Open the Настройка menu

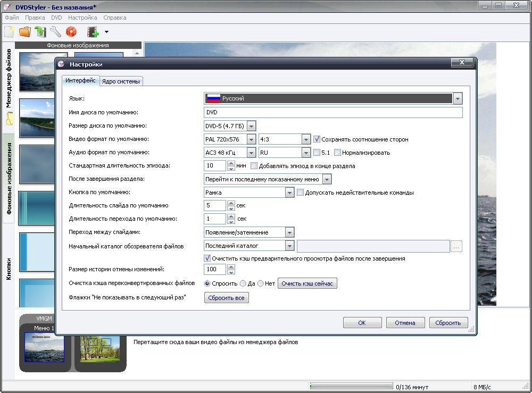pos(82,18)
